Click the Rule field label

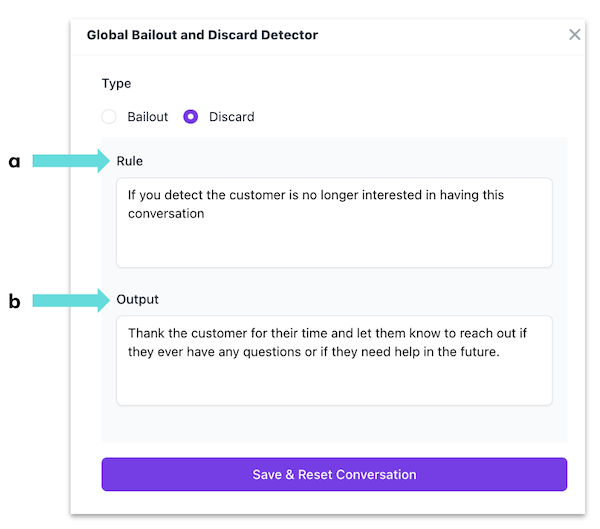pyautogui.click(x=130, y=161)
